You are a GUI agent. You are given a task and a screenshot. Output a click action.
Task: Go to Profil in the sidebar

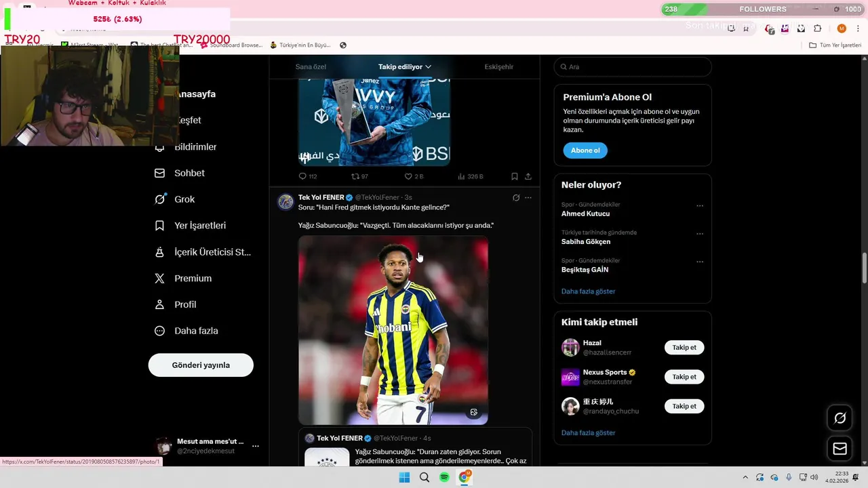coord(175,305)
